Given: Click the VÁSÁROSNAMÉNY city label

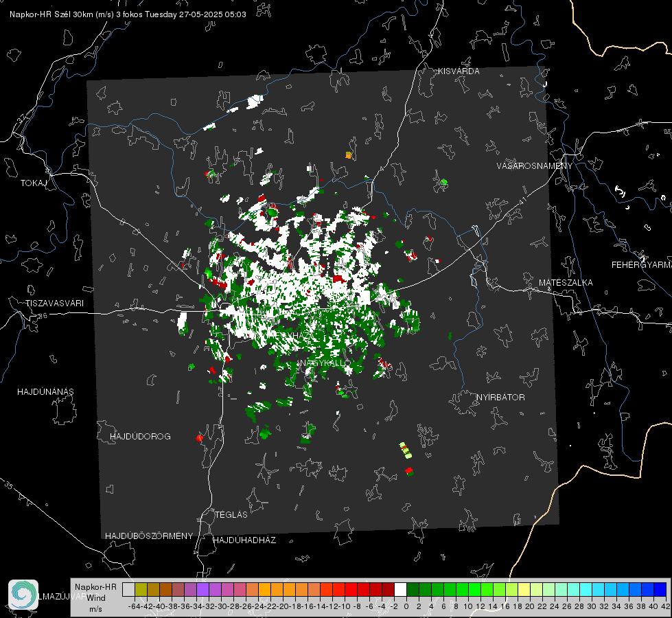Looking at the screenshot, I should [x=535, y=166].
